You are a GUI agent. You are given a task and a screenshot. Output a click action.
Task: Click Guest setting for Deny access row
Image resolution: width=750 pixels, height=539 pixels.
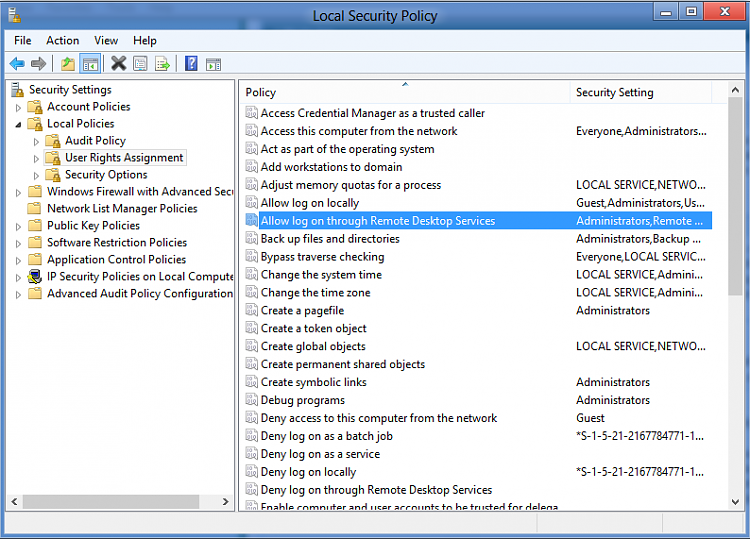tap(590, 418)
